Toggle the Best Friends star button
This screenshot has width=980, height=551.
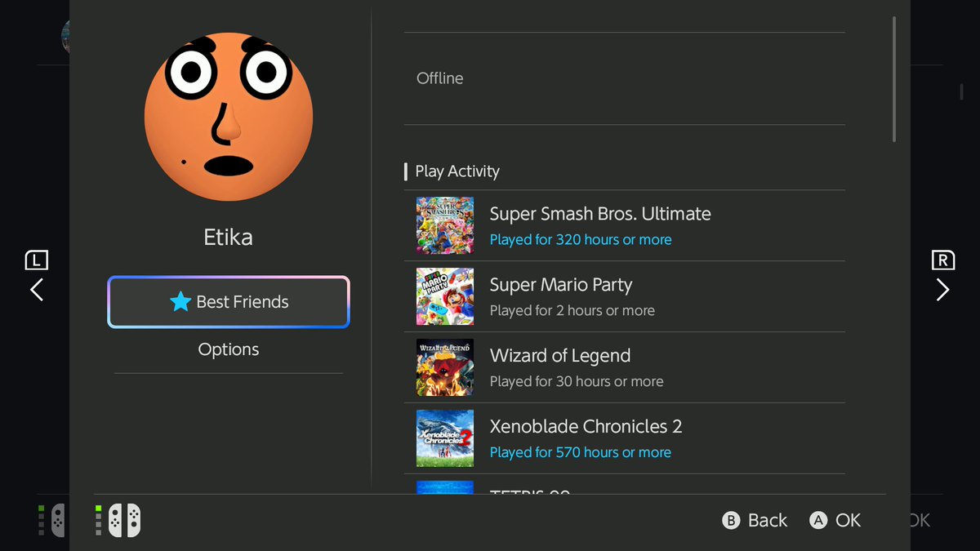click(229, 302)
